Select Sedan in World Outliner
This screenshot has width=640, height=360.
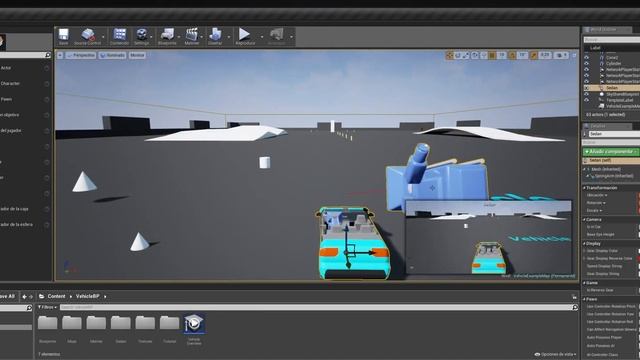click(611, 88)
